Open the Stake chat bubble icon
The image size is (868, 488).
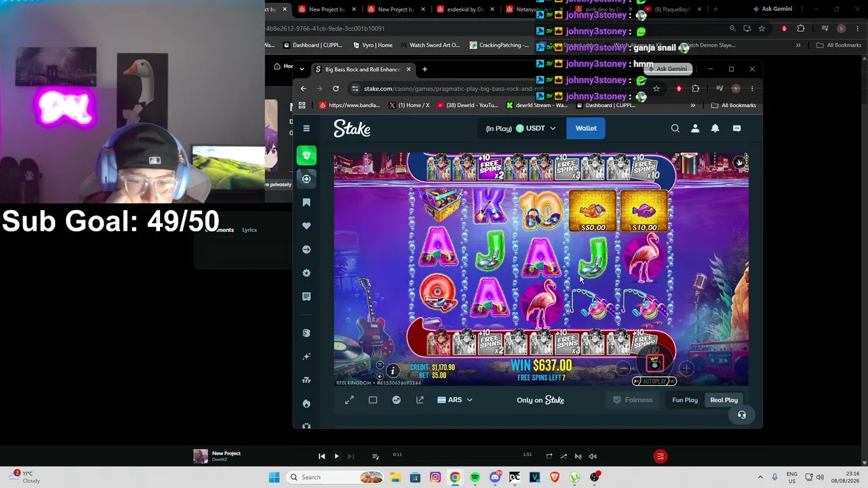point(736,128)
